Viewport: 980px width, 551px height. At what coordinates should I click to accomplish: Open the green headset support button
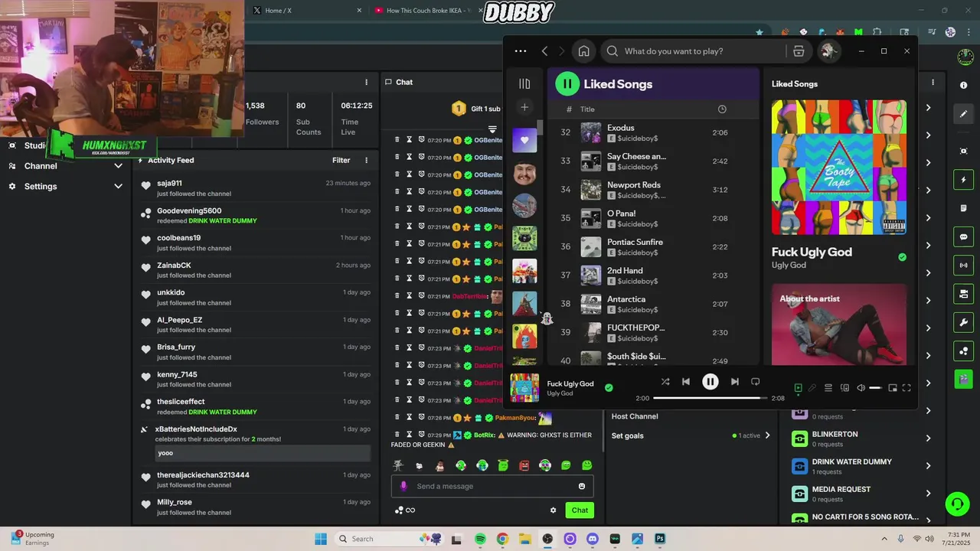tap(956, 503)
